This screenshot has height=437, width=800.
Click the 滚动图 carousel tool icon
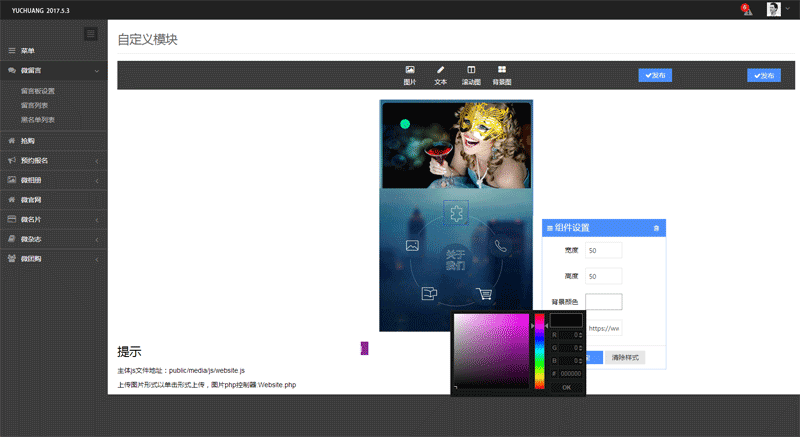(471, 74)
